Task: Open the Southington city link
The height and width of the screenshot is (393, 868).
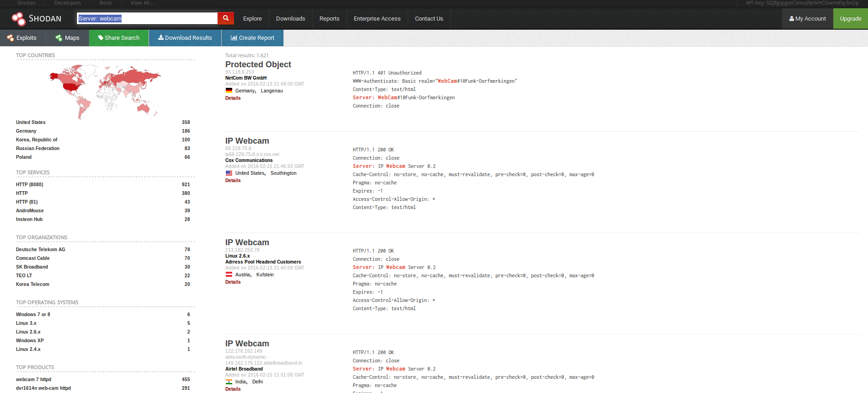Action: coord(283,173)
